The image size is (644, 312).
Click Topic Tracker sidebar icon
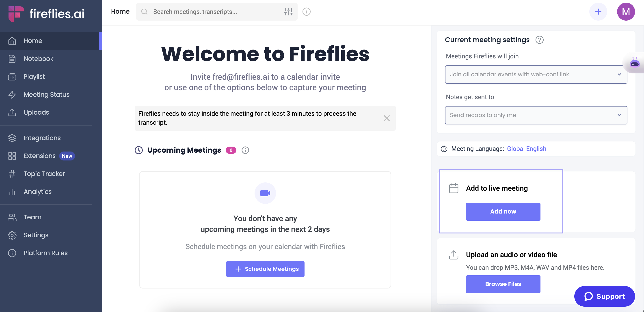[x=13, y=173]
